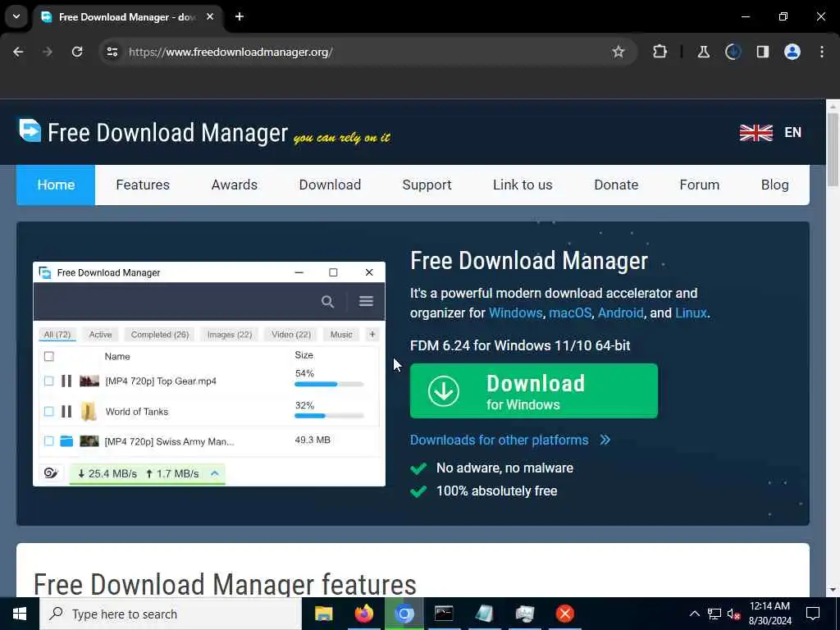Tick checkbox for Top Gear.mp4 row

coord(48,381)
